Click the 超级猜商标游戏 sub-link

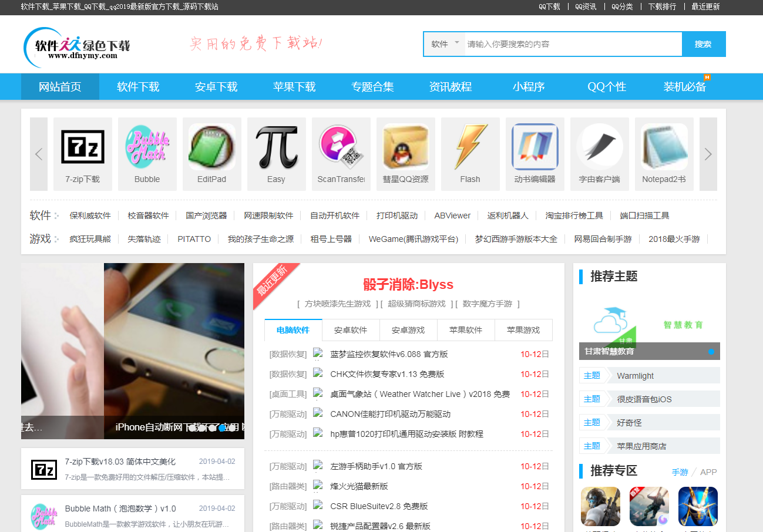416,304
